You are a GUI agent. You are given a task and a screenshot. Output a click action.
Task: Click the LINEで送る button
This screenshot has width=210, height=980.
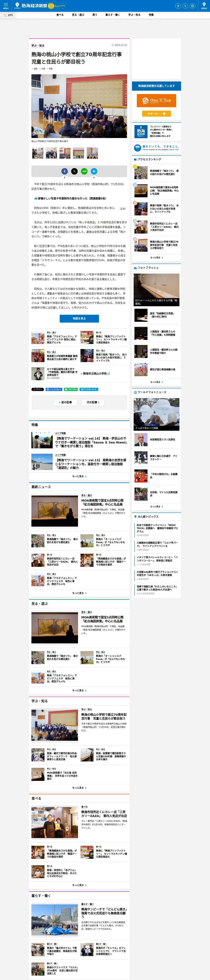click(71, 389)
